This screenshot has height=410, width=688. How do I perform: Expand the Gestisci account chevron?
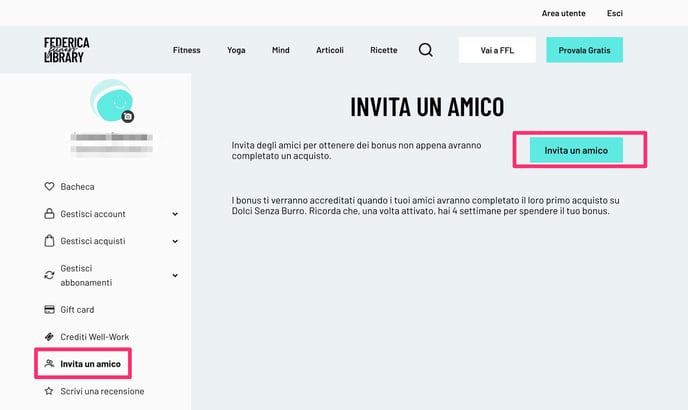175,214
